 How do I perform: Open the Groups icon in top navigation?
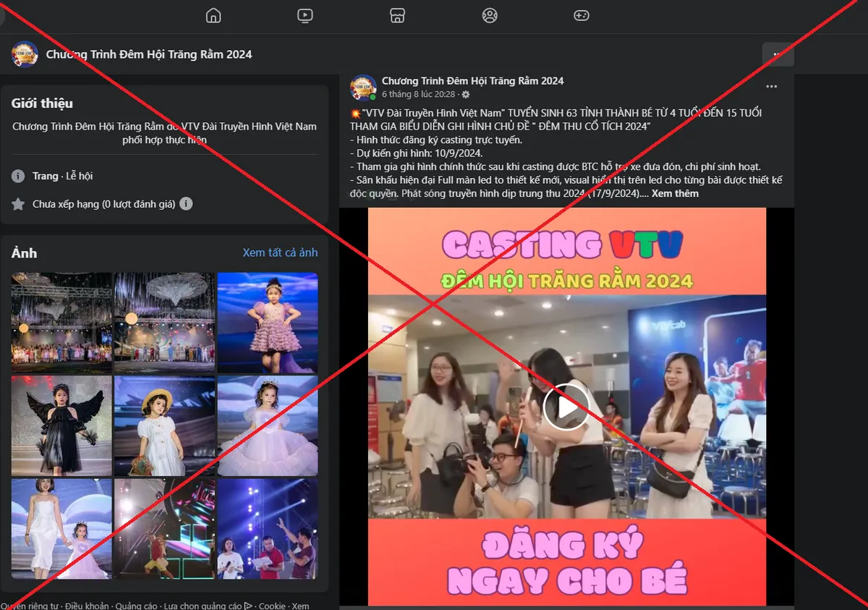click(x=490, y=15)
